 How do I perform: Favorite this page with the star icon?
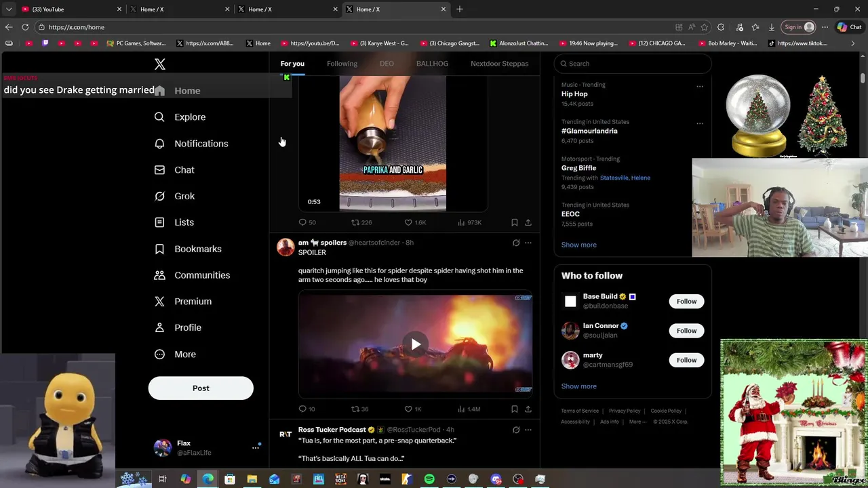[705, 27]
